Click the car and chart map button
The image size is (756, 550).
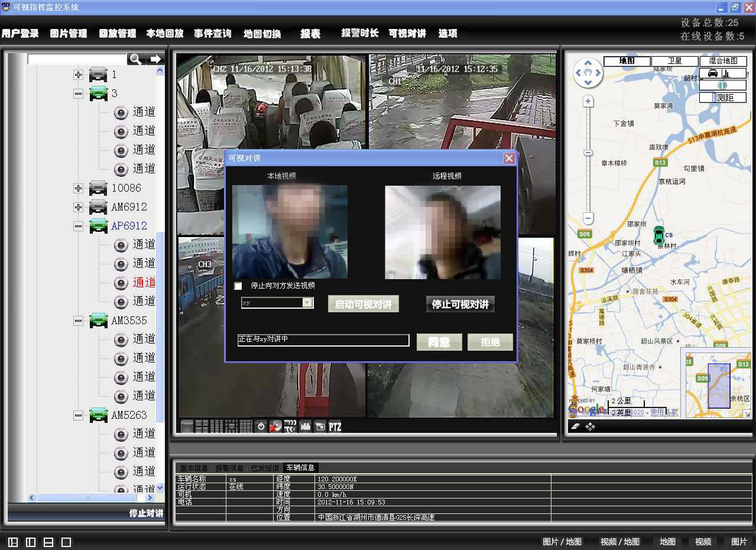(x=723, y=73)
